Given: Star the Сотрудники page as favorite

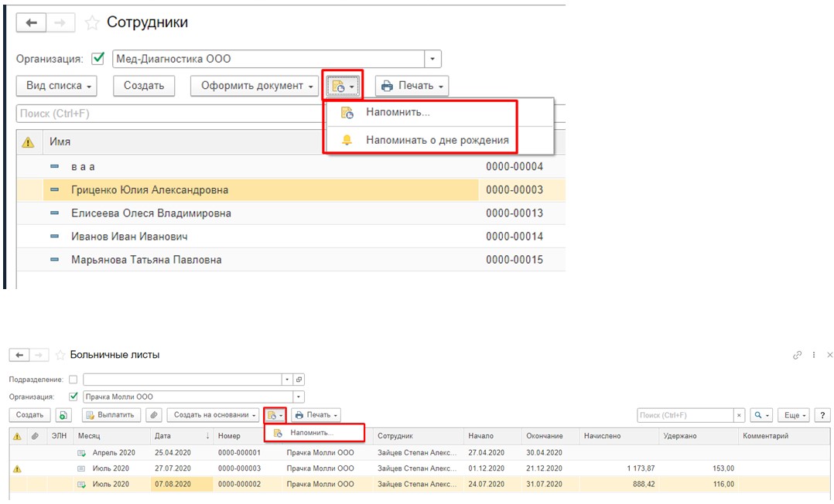Looking at the screenshot, I should (x=92, y=23).
